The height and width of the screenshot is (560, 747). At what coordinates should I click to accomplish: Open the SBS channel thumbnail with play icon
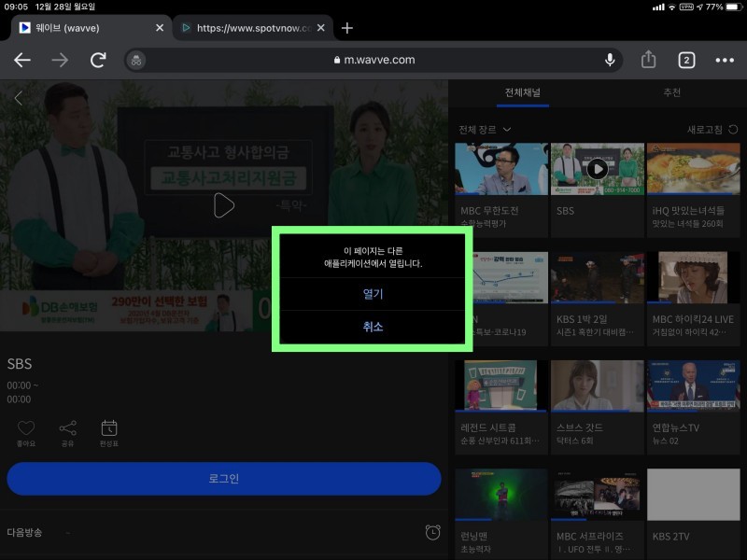pyautogui.click(x=597, y=167)
